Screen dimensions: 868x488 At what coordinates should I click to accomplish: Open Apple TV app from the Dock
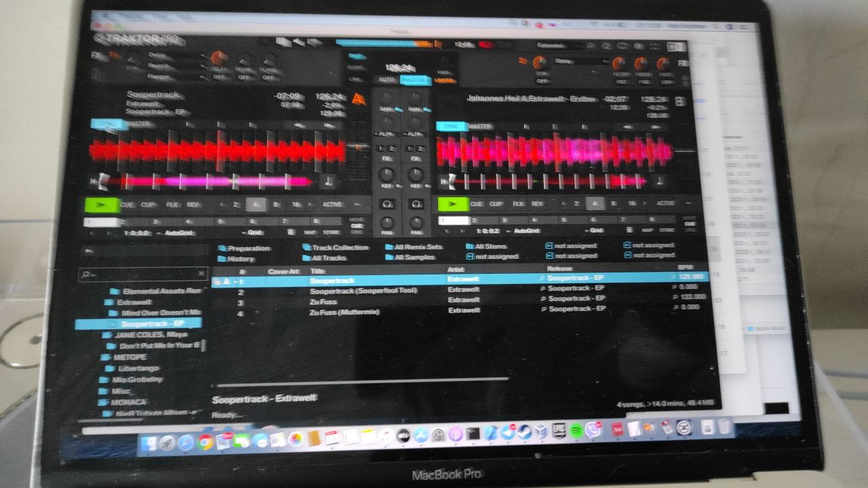click(402, 436)
